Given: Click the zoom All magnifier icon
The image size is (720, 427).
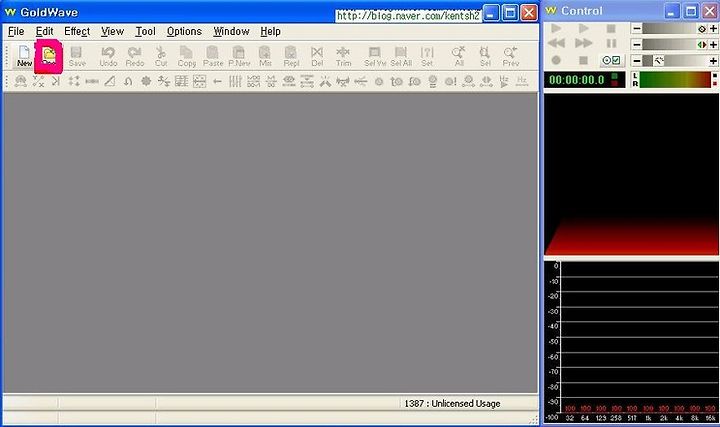Looking at the screenshot, I should pos(459,56).
